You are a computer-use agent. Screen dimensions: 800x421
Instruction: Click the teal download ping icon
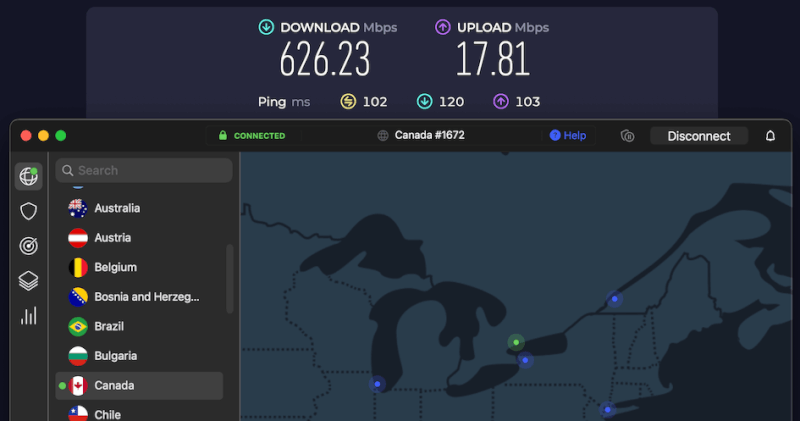pyautogui.click(x=424, y=102)
